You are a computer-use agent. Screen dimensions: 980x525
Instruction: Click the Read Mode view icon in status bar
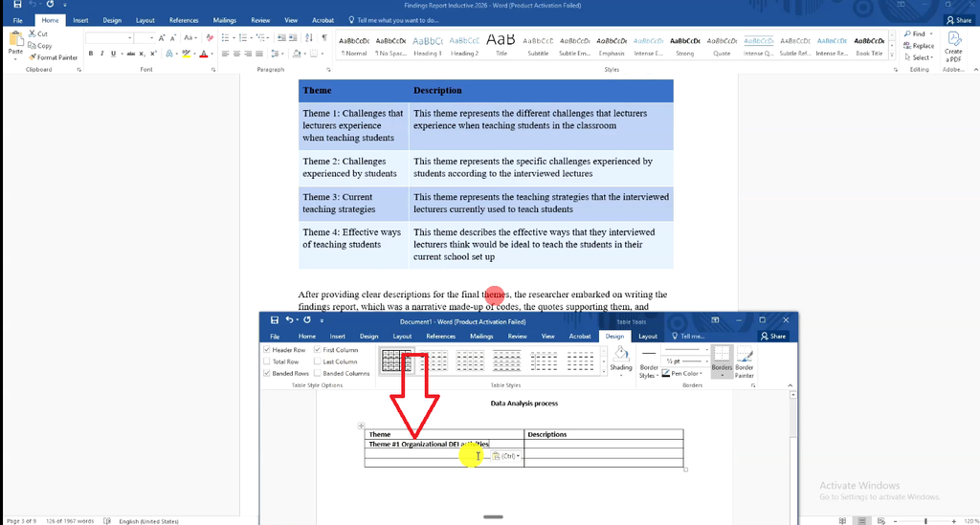click(x=842, y=520)
